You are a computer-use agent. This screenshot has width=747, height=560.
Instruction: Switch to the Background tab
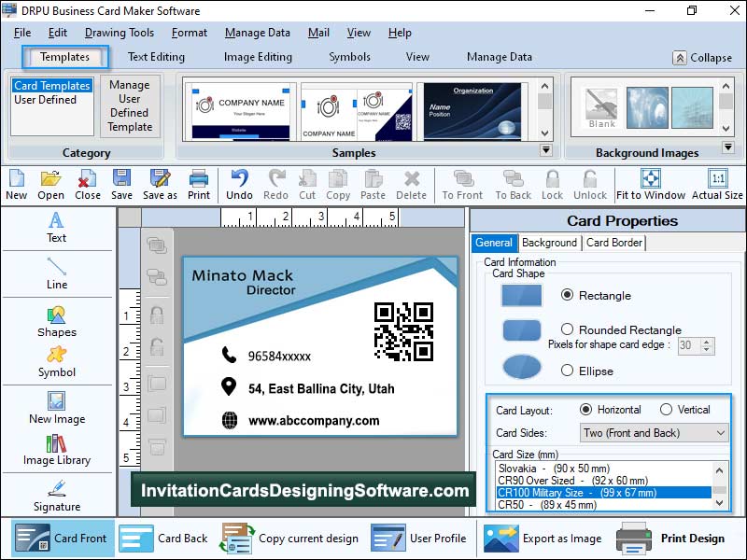(549, 243)
